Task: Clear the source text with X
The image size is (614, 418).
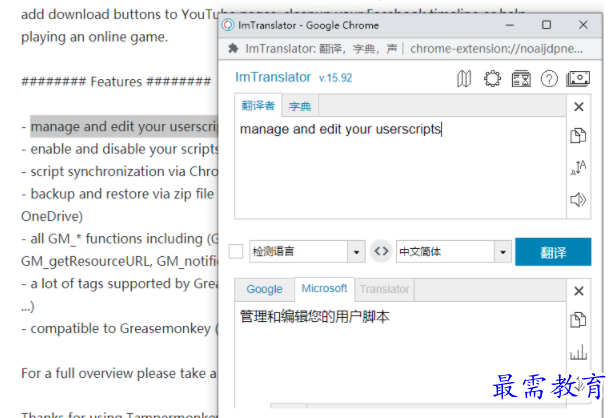Action: [579, 107]
